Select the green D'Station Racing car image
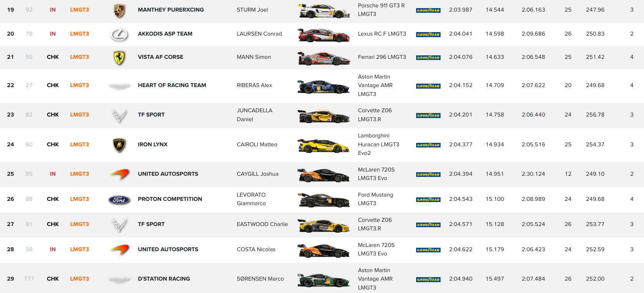Screen dimensions: 644x293 [323, 279]
